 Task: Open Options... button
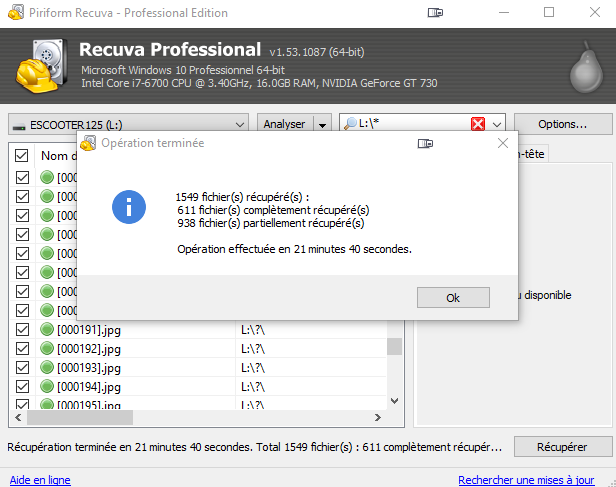click(x=563, y=124)
